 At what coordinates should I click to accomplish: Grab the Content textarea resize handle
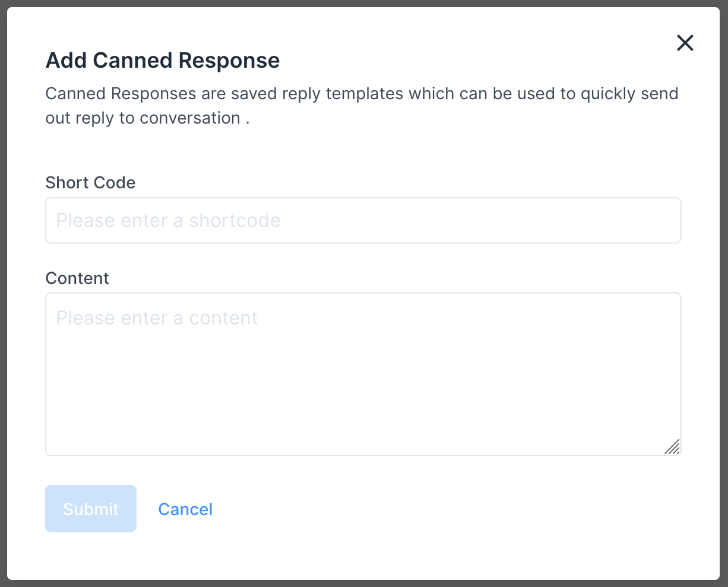pos(672,447)
